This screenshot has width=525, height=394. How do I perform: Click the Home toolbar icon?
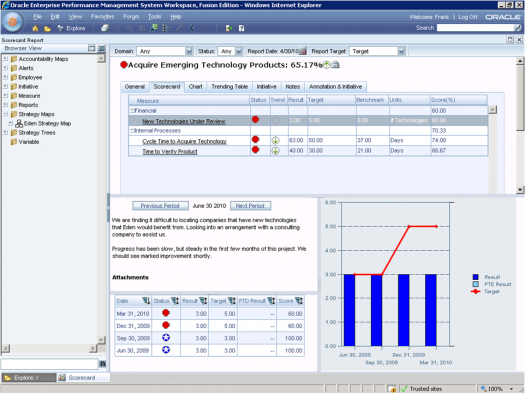tap(35, 28)
